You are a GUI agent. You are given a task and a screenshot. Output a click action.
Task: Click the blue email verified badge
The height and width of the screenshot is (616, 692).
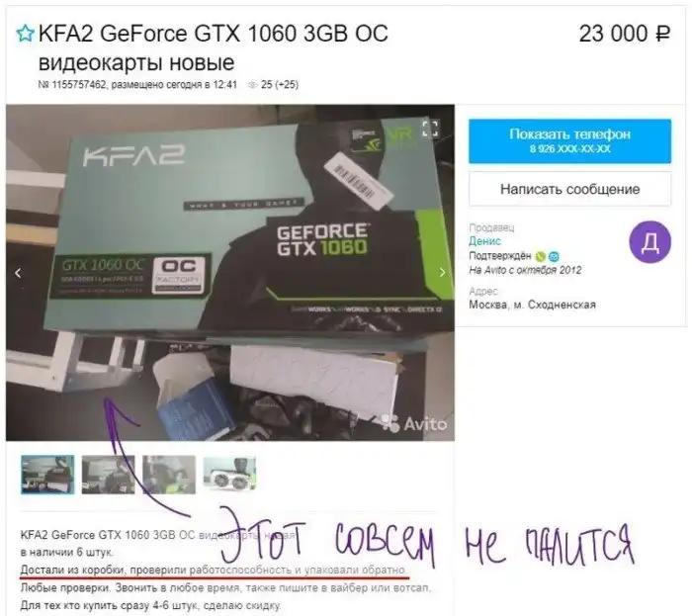pyautogui.click(x=554, y=256)
